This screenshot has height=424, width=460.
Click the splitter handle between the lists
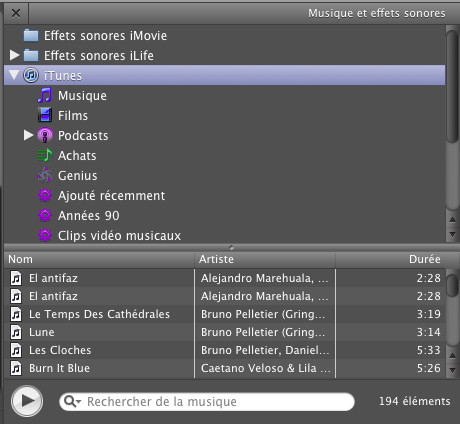point(231,248)
